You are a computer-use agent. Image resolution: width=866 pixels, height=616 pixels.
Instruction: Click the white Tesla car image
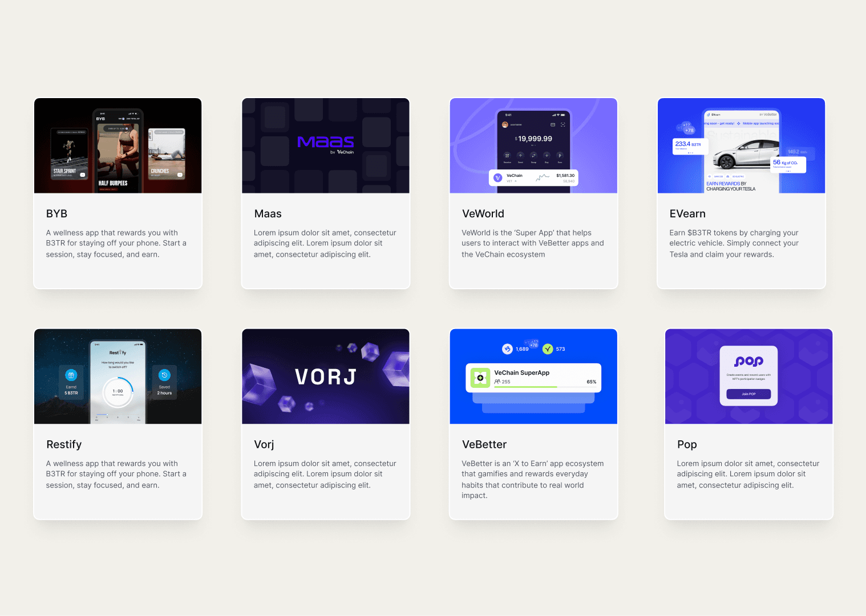click(x=740, y=155)
